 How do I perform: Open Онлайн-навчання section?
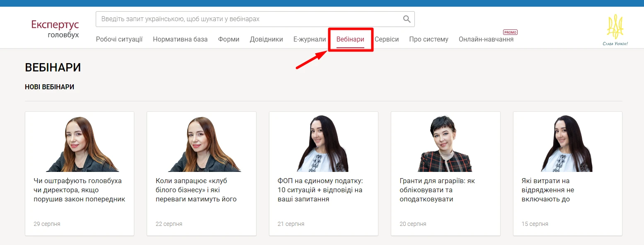click(x=486, y=39)
